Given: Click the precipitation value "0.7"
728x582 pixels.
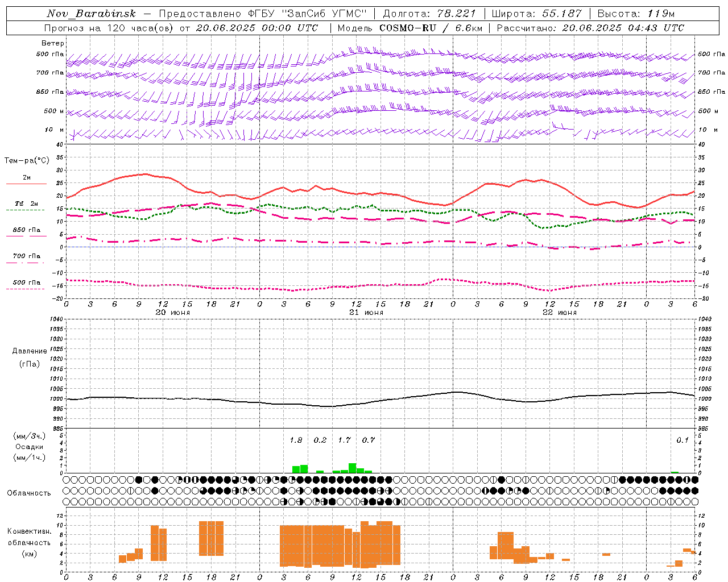Looking at the screenshot, I should tap(369, 440).
